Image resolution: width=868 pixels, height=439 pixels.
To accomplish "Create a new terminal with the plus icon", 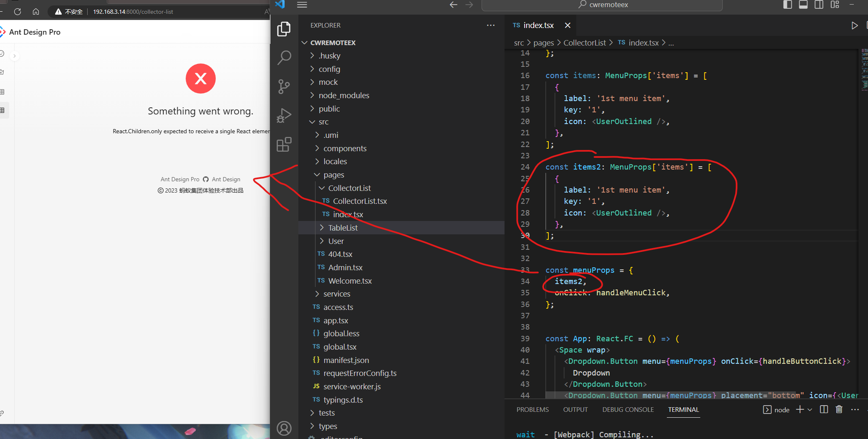I will click(x=799, y=409).
